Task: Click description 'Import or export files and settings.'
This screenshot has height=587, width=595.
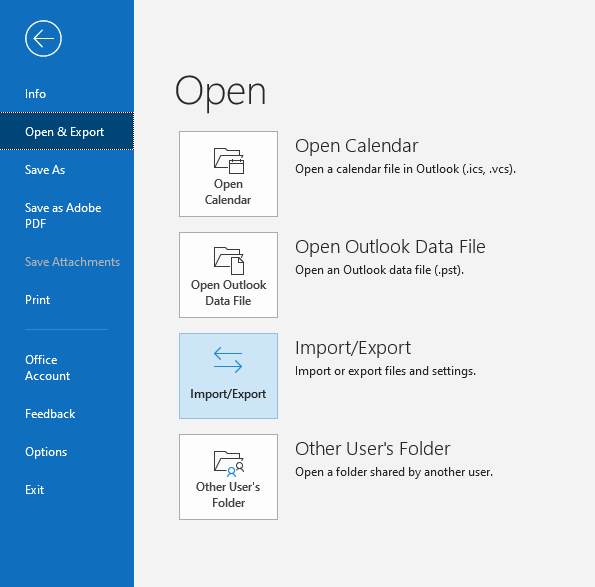Action: [385, 371]
